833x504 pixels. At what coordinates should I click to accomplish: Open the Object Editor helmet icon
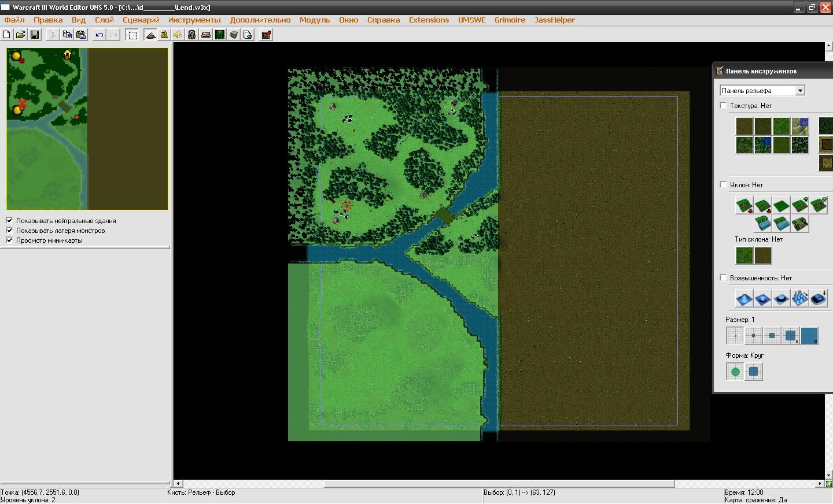tap(192, 35)
